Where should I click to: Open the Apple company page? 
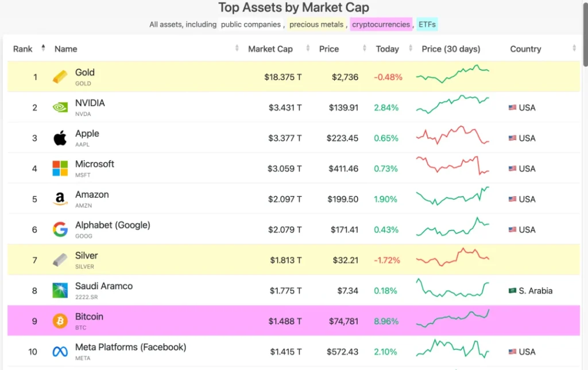[x=87, y=133]
